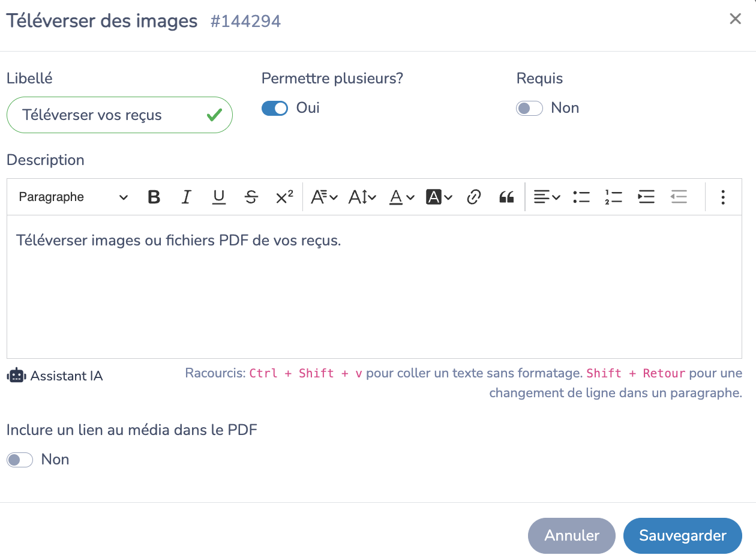Screen dimensions: 756x558
Task: Underline the selected description text
Action: (219, 197)
